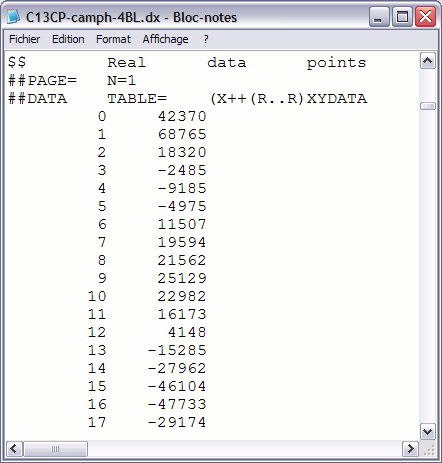Open the Fichier menu
Viewport: 442px width, 463px height.
point(24,39)
